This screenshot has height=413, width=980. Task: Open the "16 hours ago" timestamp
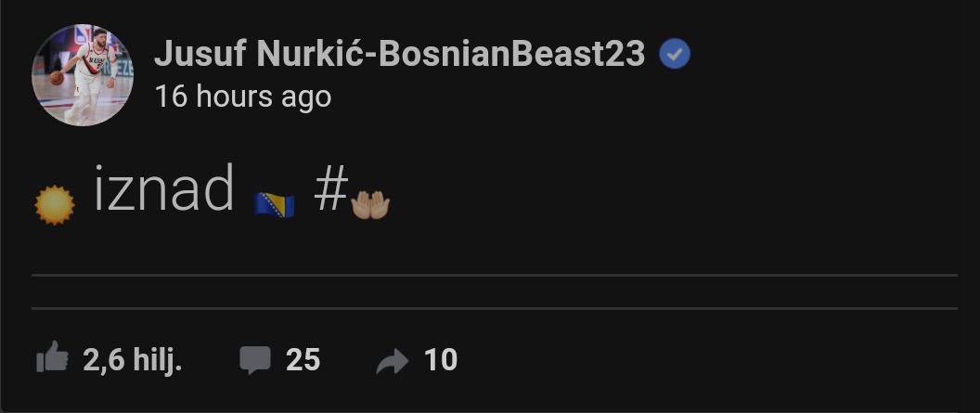[242, 97]
